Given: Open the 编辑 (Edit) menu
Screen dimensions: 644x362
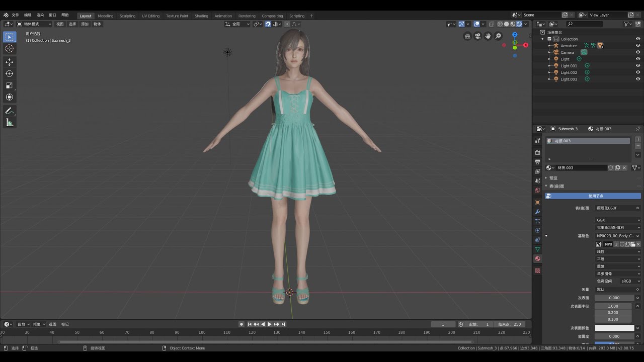Looking at the screenshot, I should pos(28,15).
